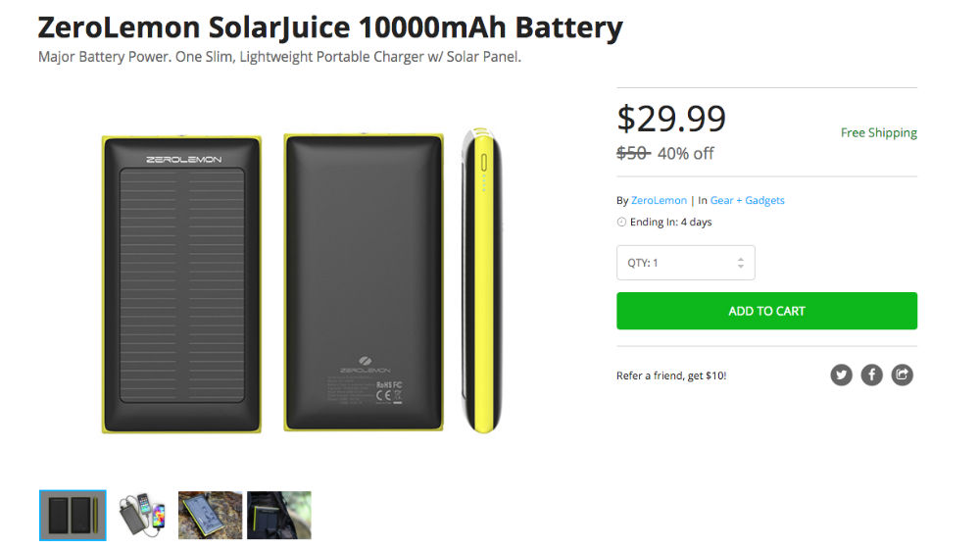This screenshot has height=549, width=980.
Task: Open the fourth thumbnail with the backpack
Action: [x=279, y=516]
